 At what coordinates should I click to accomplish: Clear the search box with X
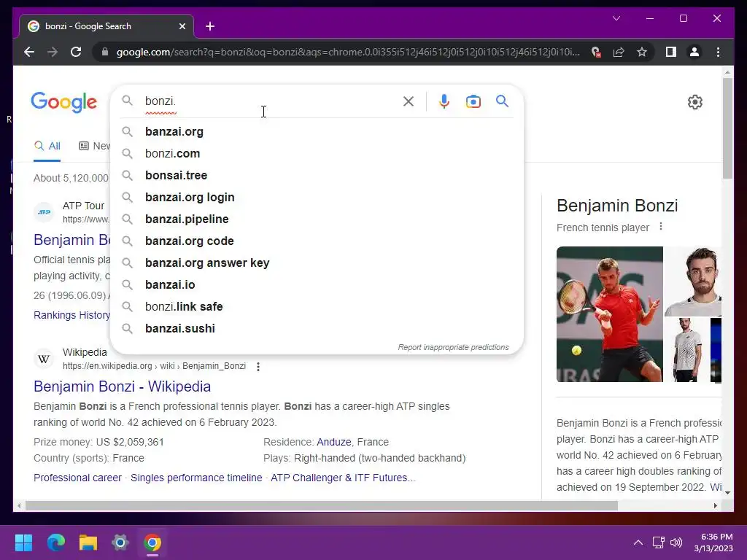(x=409, y=101)
